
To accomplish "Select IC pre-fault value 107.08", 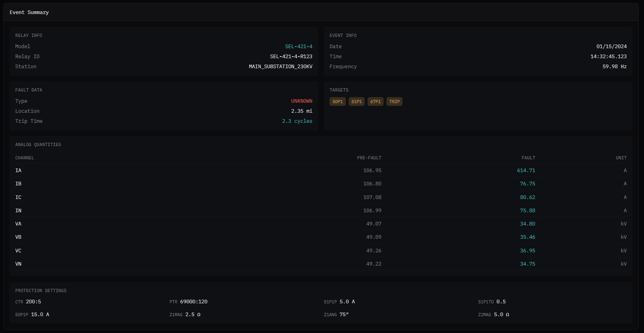I will tap(372, 197).
